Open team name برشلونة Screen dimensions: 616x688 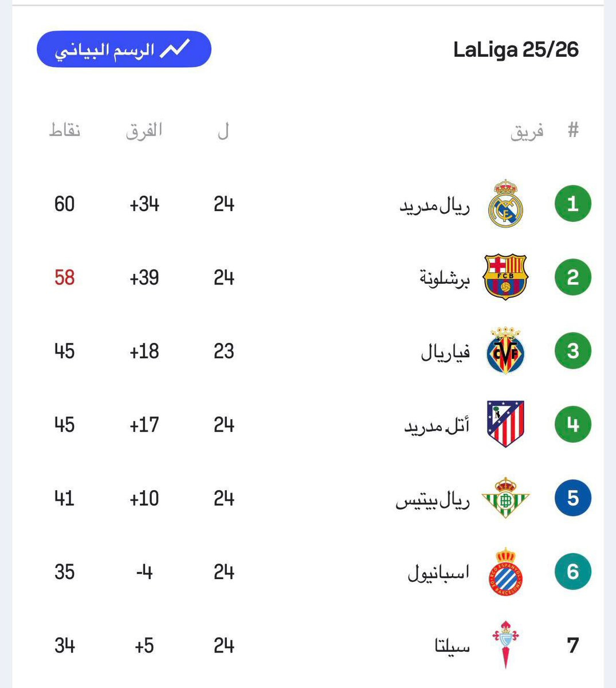coord(445,278)
